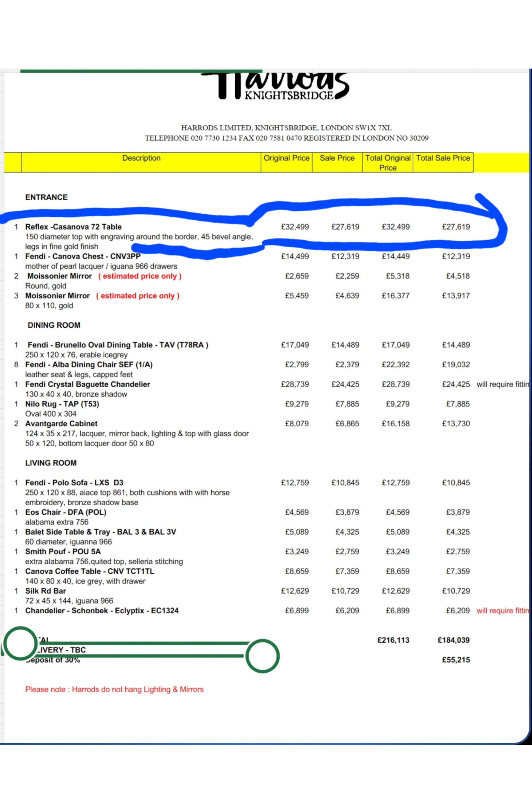This screenshot has width=532, height=798.
Task: Select the Total Sale Price header cell
Action: 443,162
